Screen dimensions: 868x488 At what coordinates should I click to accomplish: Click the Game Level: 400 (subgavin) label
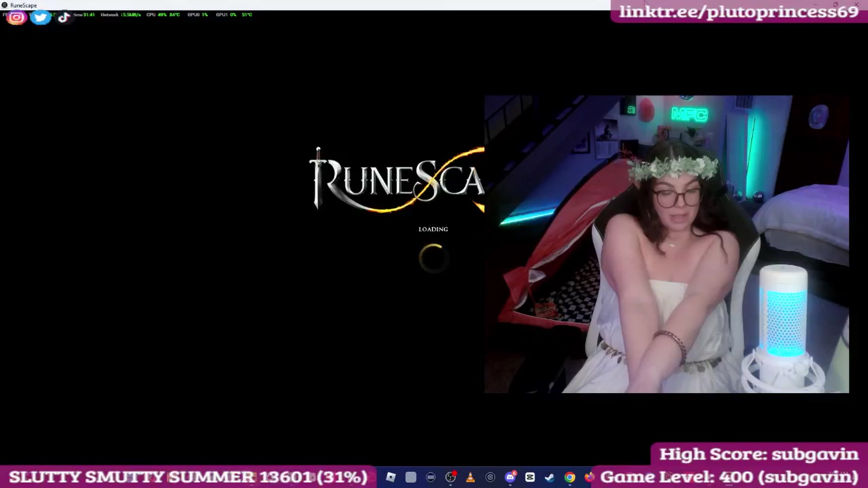point(729,477)
